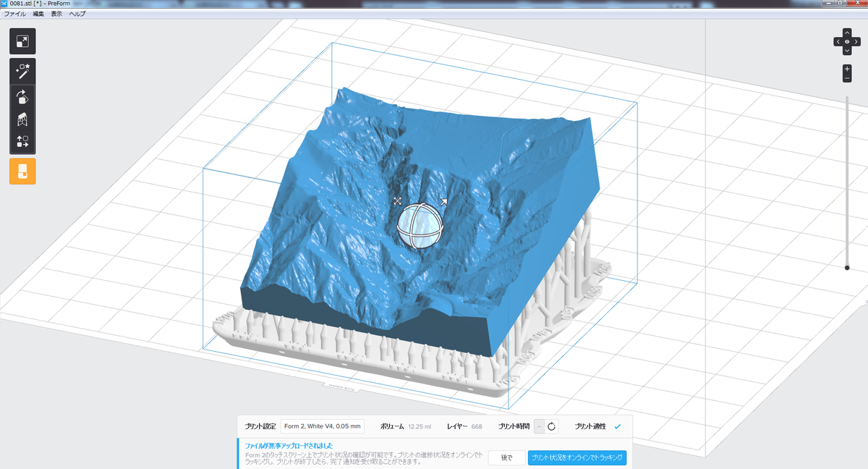This screenshot has height=469, width=868.
Task: Open the 表示 menu
Action: click(56, 14)
